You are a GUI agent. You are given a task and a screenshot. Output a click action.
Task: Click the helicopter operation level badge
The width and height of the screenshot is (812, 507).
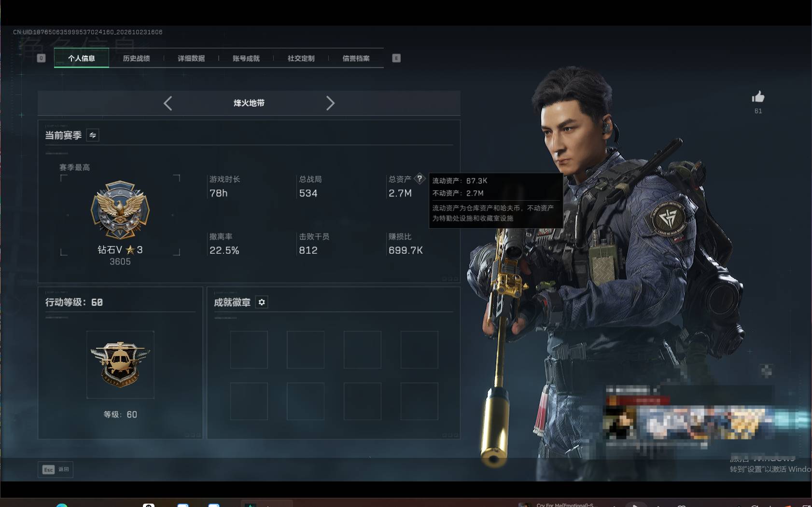[120, 365]
